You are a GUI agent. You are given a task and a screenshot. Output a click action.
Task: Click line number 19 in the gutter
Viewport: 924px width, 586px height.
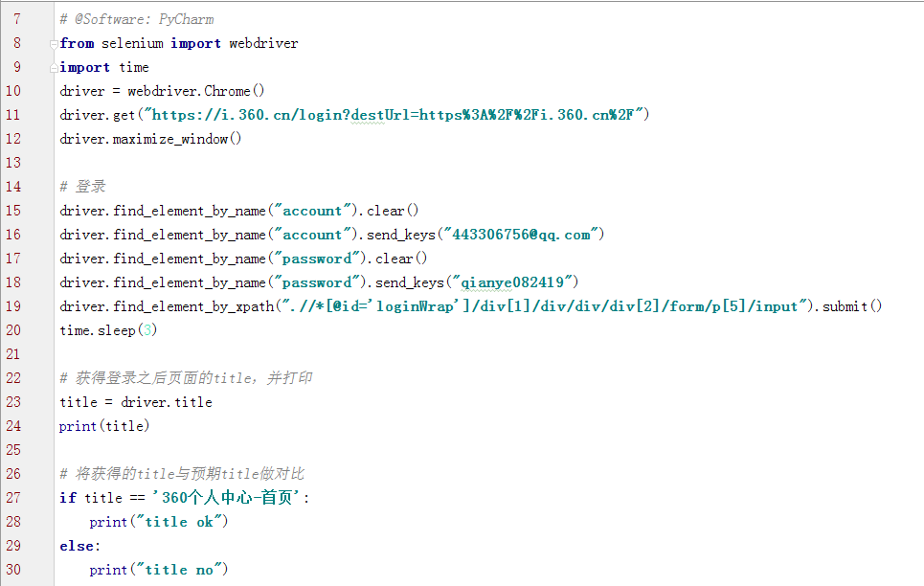point(13,306)
